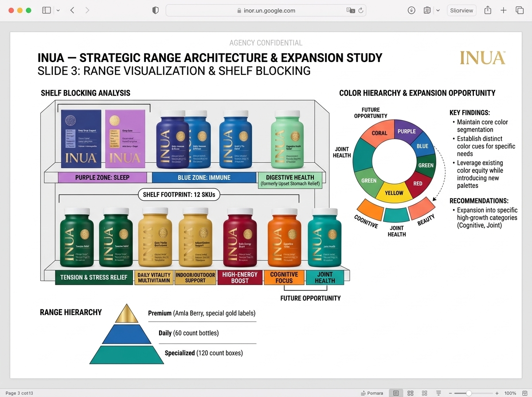Viewport: 532px width, 397px height.
Task: Open the translate icon in address bar
Action: [x=351, y=10]
